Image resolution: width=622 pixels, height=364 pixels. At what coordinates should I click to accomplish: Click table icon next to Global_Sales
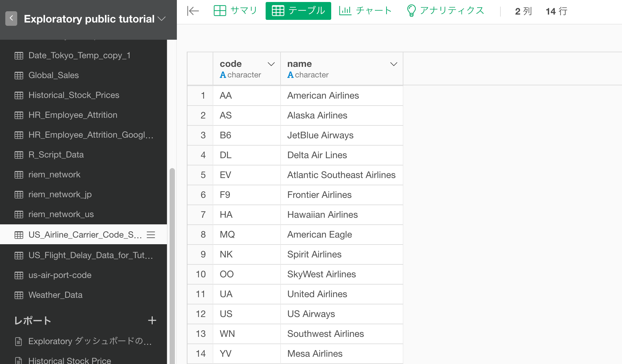[19, 75]
